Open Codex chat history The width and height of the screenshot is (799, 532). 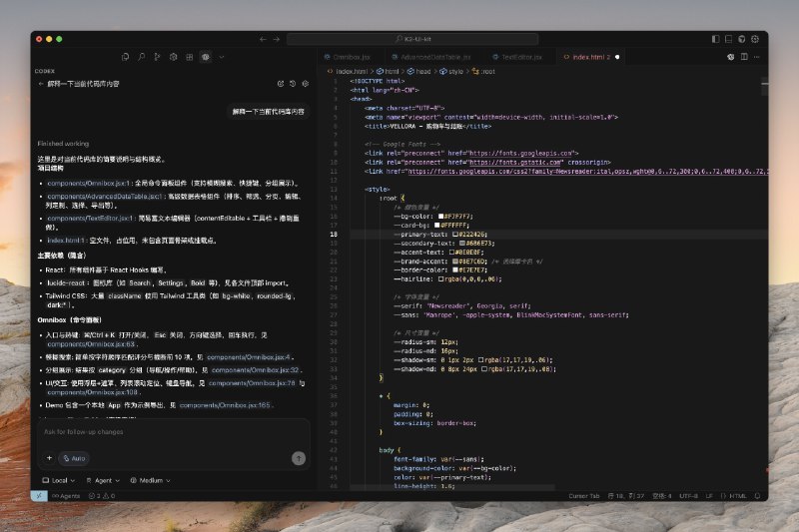click(x=293, y=84)
